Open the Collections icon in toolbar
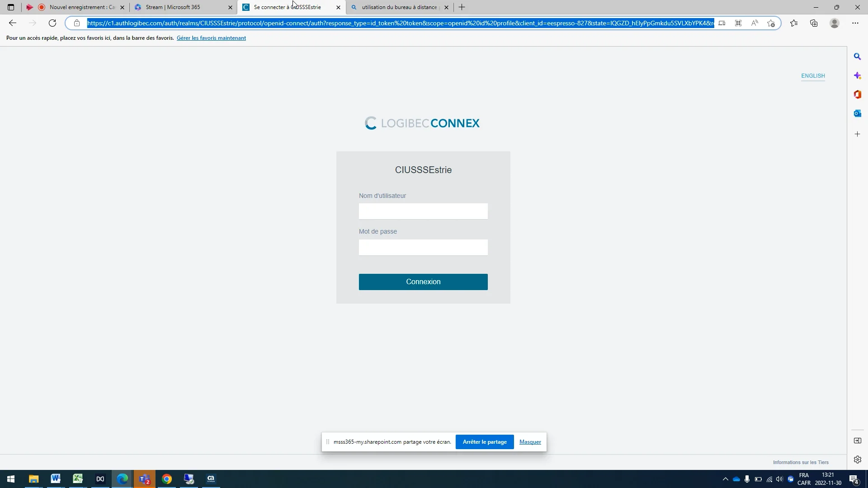This screenshot has width=868, height=488. tap(814, 23)
